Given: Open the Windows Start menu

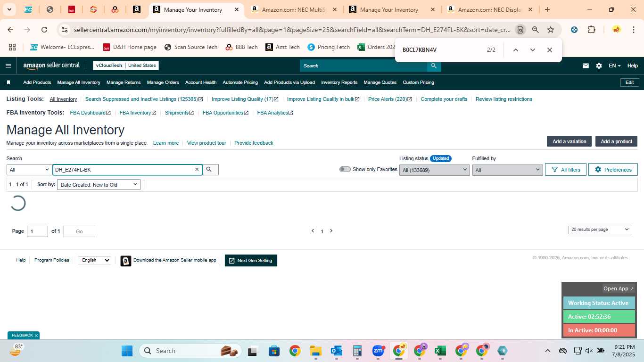Looking at the screenshot, I should 127,351.
